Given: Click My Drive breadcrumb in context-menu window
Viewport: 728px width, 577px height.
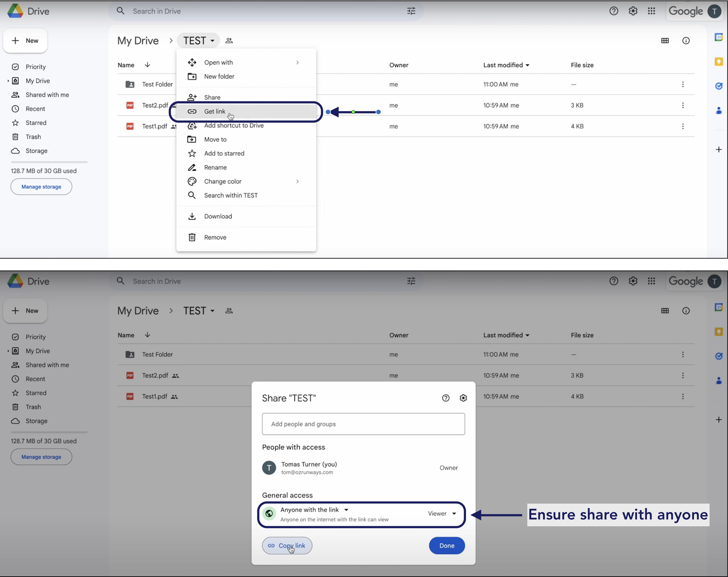Looking at the screenshot, I should 138,41.
